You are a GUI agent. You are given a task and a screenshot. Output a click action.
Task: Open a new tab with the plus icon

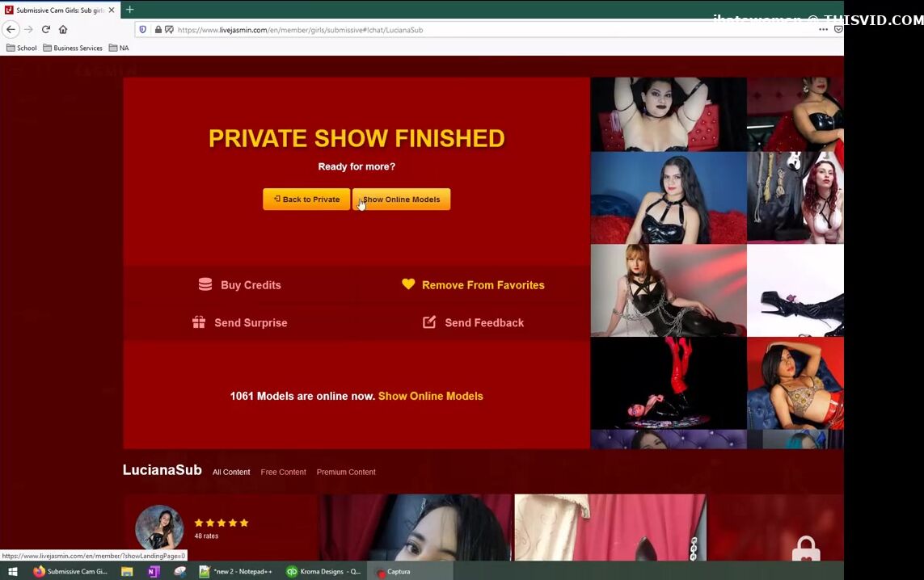pos(129,10)
